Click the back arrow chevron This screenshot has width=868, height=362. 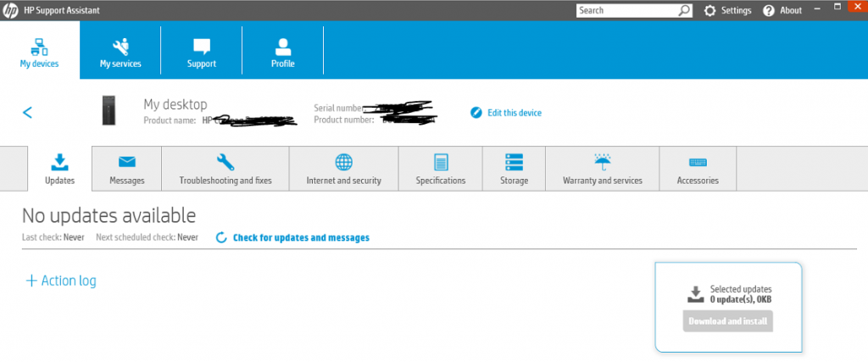28,112
